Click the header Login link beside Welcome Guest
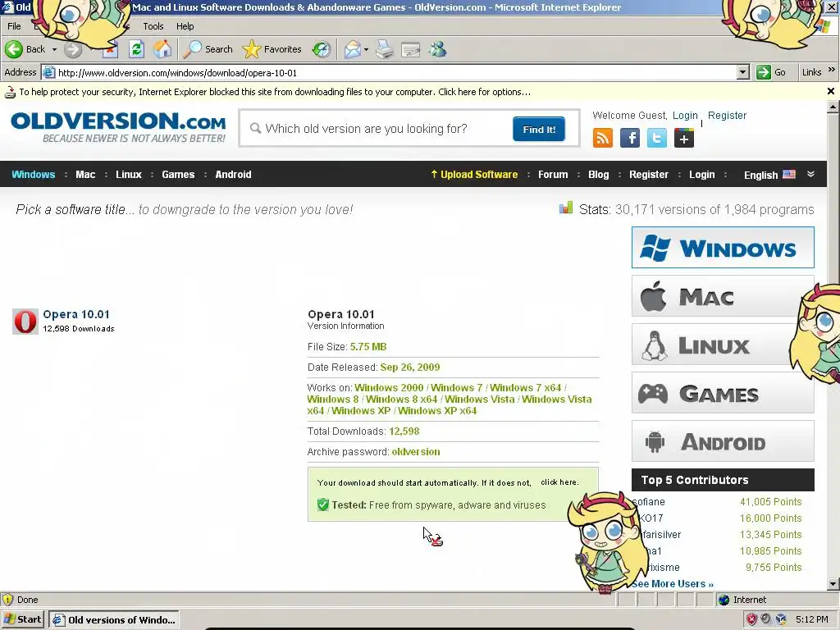The width and height of the screenshot is (840, 630). pos(685,115)
